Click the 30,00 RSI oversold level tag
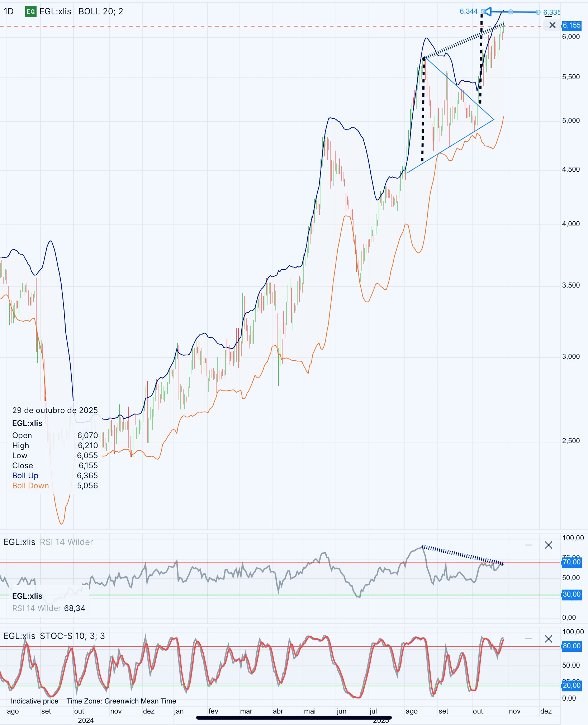This screenshot has width=588, height=725. (x=572, y=594)
